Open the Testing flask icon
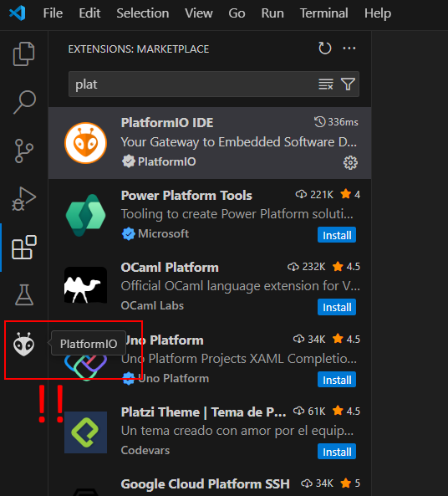This screenshot has height=496, width=448. click(x=24, y=294)
